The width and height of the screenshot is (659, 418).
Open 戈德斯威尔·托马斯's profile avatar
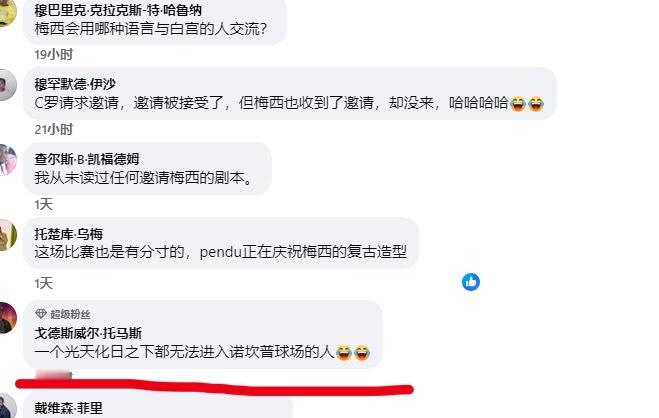[6, 318]
